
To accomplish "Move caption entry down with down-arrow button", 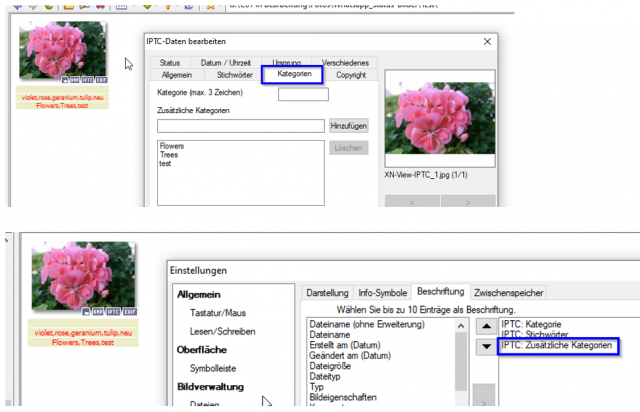I will click(x=486, y=347).
